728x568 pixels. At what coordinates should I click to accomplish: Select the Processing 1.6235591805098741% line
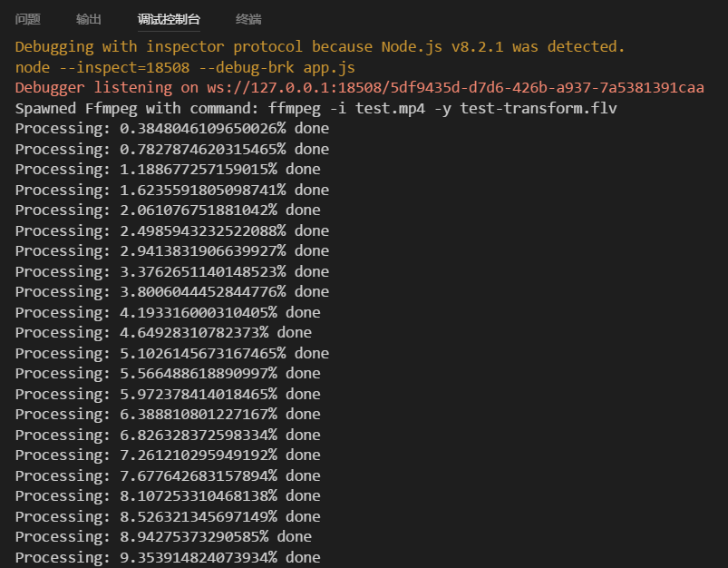pyautogui.click(x=172, y=191)
